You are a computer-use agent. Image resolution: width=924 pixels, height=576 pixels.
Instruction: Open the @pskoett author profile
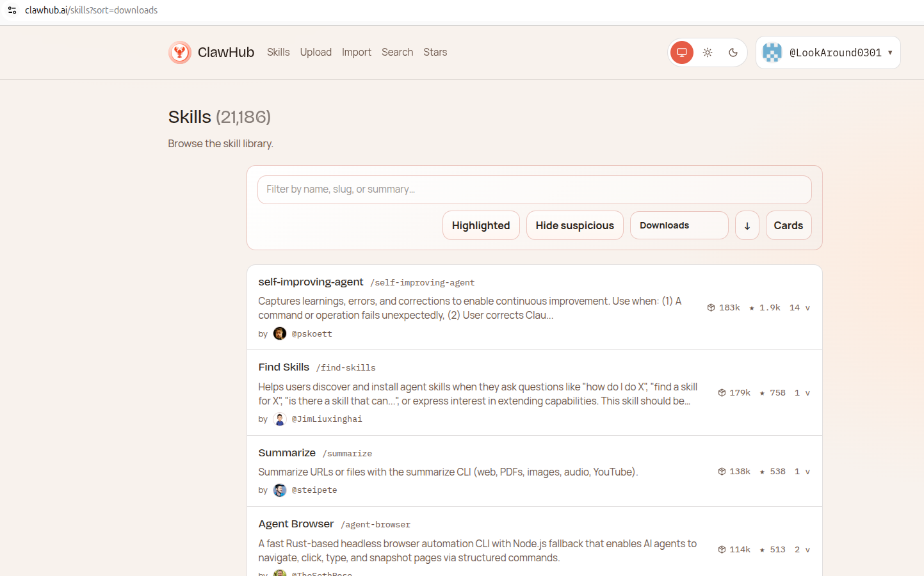tap(312, 334)
